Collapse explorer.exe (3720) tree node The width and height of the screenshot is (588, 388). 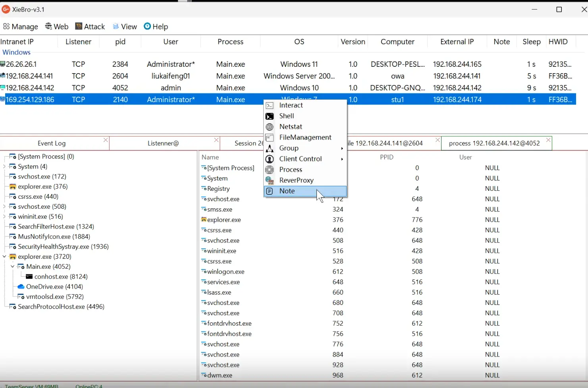[4, 257]
